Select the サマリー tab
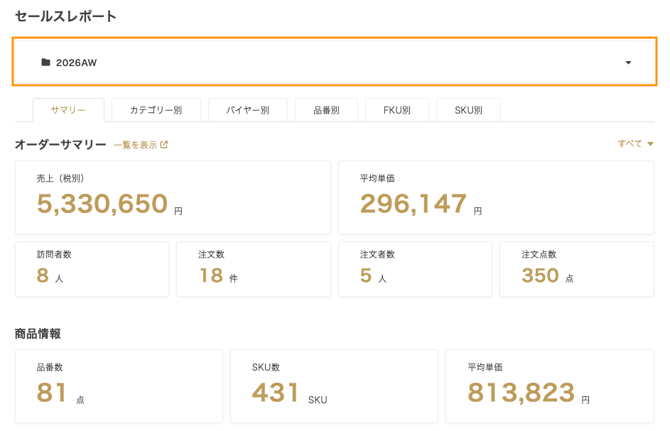 point(68,110)
